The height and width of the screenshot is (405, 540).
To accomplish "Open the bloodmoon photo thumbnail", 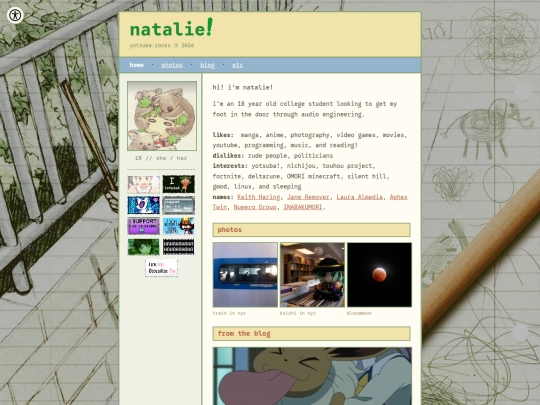I will pos(379,274).
